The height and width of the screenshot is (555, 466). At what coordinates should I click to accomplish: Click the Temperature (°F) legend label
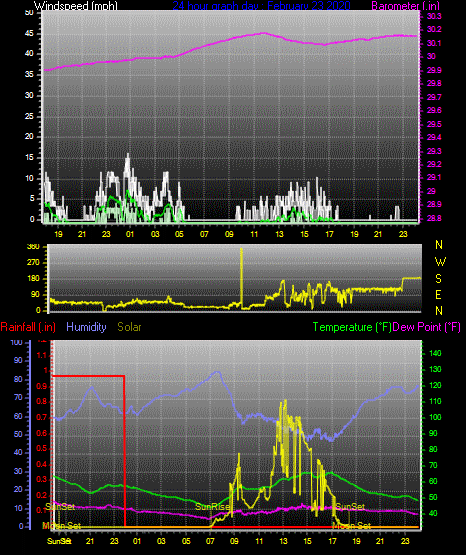click(x=352, y=327)
